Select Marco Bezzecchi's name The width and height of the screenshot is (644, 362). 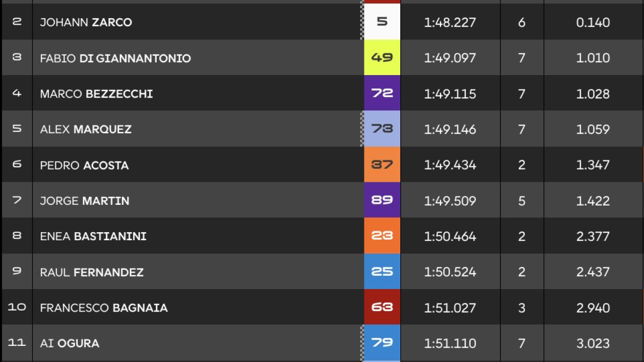tap(97, 94)
